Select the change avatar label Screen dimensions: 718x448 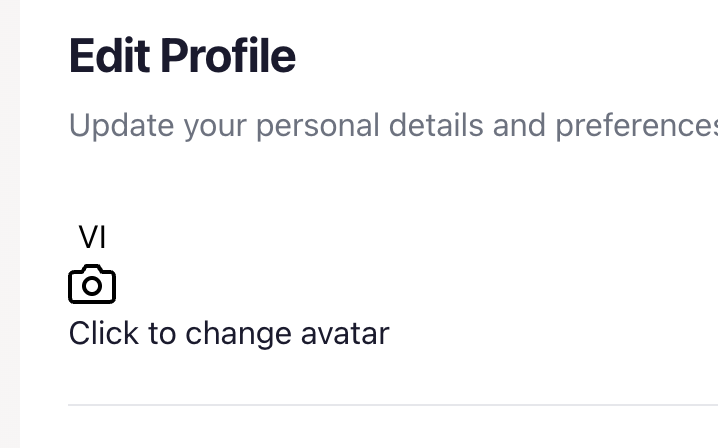tap(228, 333)
